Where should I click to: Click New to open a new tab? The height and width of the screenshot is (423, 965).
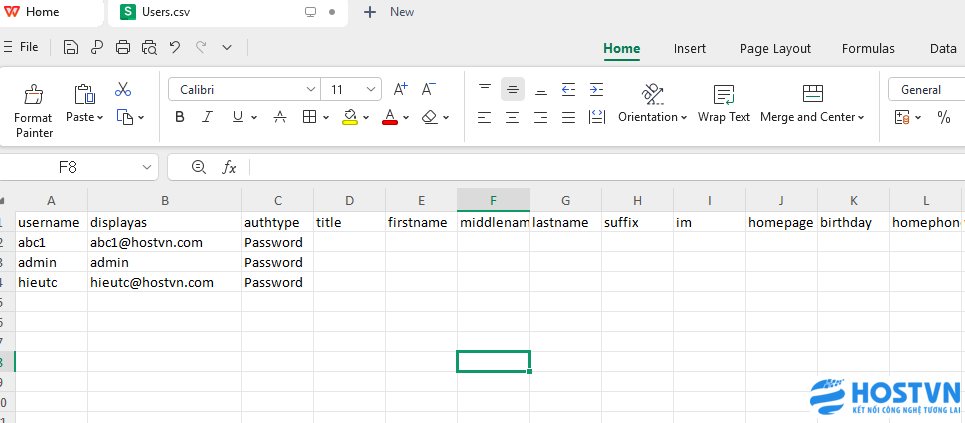click(x=389, y=12)
